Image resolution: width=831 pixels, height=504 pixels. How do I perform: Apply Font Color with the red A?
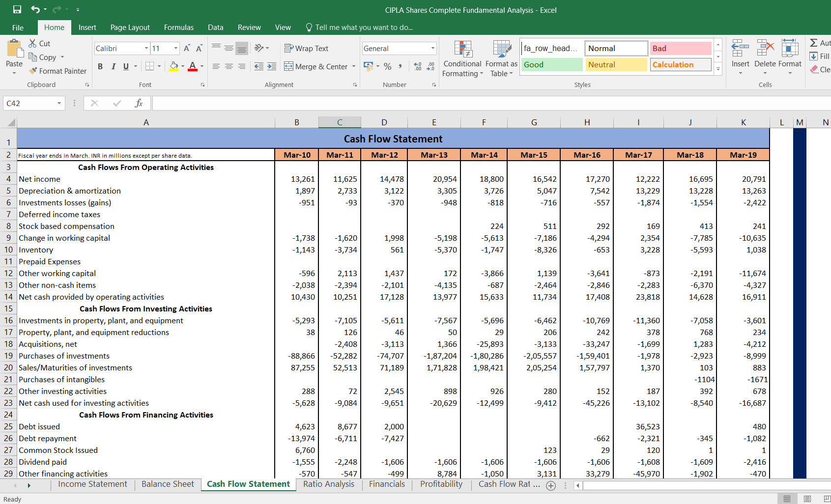click(193, 66)
